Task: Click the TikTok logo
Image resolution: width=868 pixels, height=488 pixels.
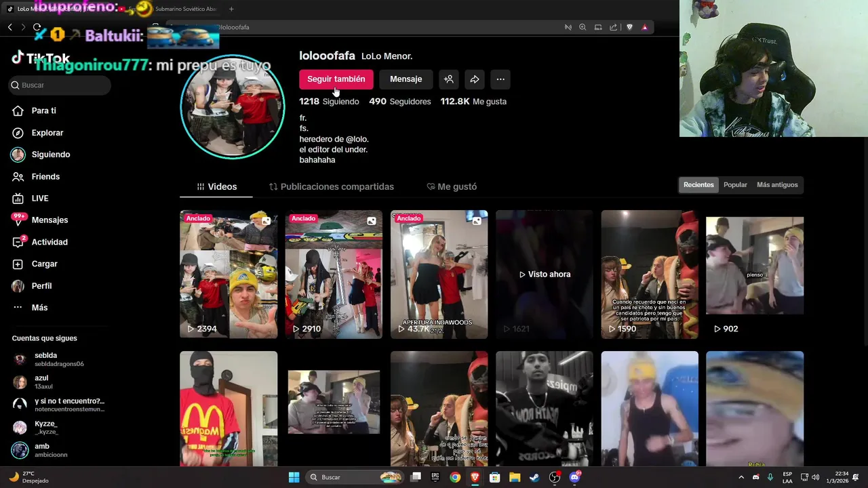Action: click(41, 58)
